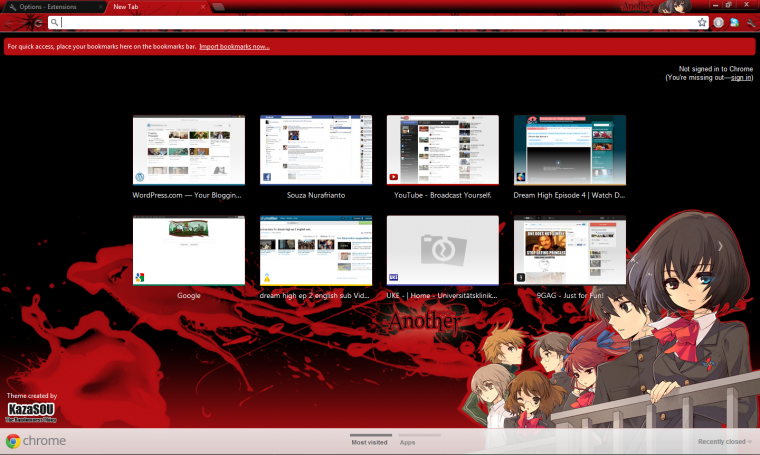Click the Import bookmarks now link
760x455 pixels.
pos(234,46)
